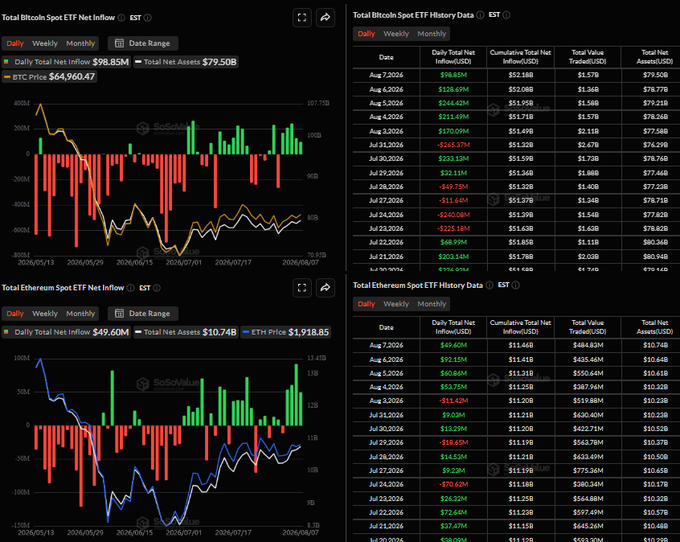Click EST info icon in Ethereum Net Inflow header
Image resolution: width=680 pixels, height=542 pixels.
tap(157, 288)
